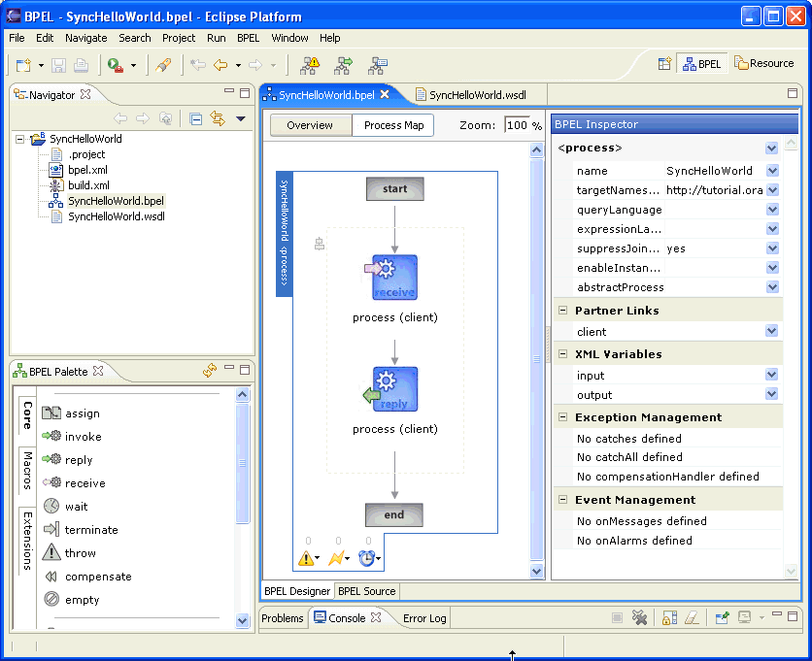Screen dimensions: 812x661
Task: Click the Print toolbar icon
Action: [81, 65]
